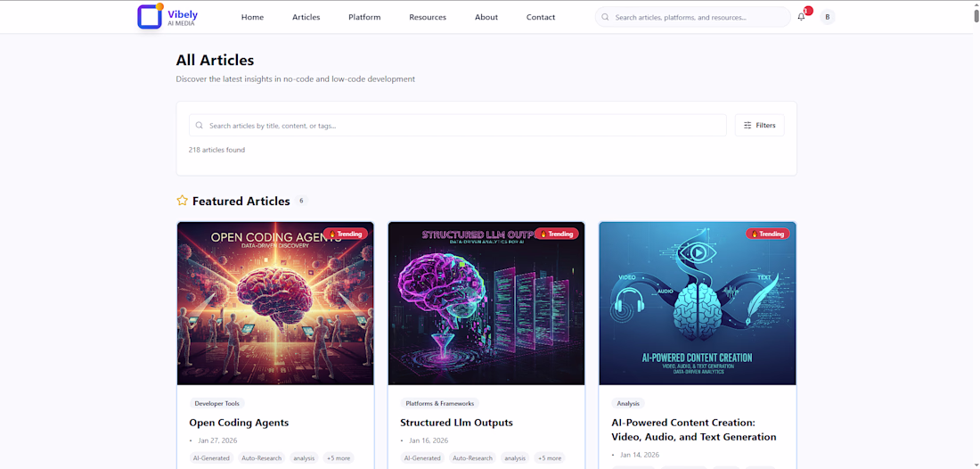Open the Structured Llm Outputs article title
Image resolution: width=980 pixels, height=469 pixels.
456,423
